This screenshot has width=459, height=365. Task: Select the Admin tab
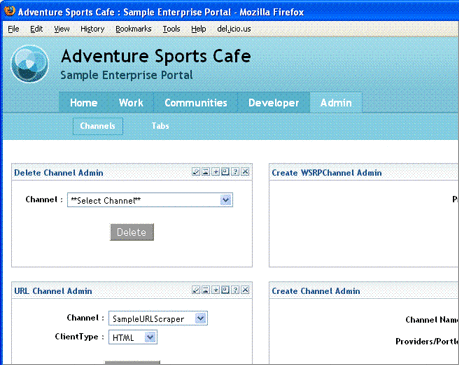(336, 103)
